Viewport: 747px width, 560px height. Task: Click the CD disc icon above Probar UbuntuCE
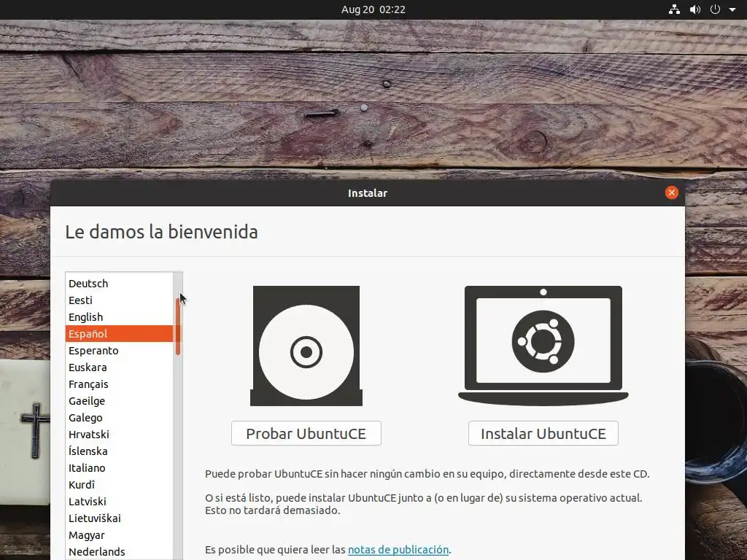(x=306, y=346)
